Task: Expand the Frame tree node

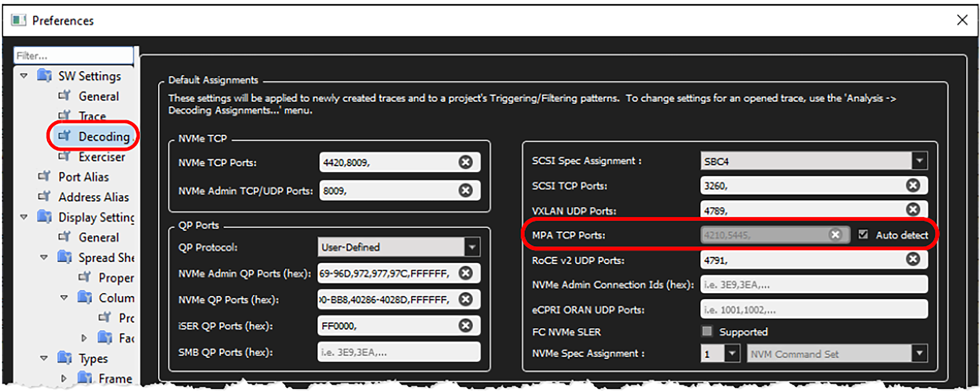Action: (x=64, y=378)
